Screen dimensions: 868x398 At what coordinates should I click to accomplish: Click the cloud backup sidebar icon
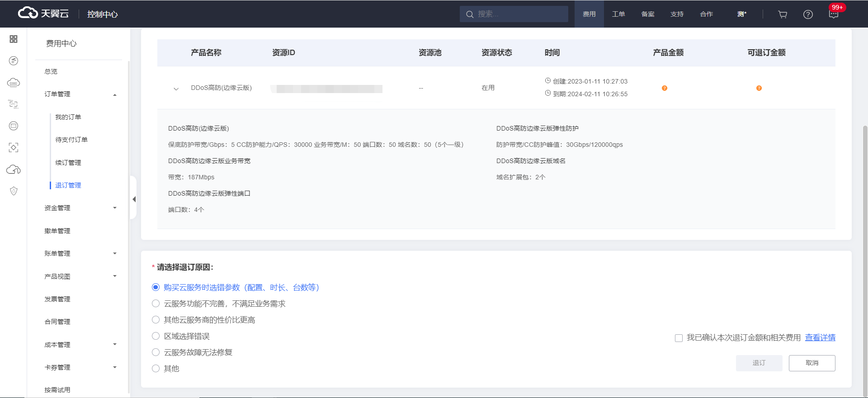click(14, 169)
